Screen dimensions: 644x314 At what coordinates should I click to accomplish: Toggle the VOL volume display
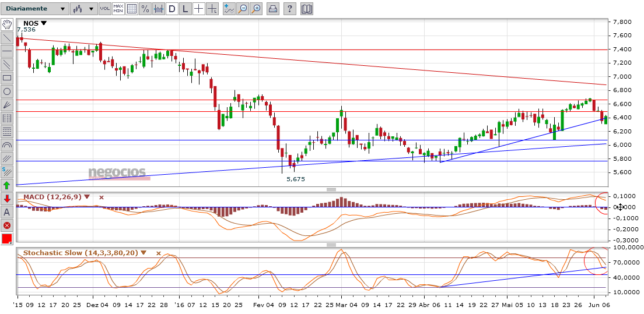coord(104,9)
